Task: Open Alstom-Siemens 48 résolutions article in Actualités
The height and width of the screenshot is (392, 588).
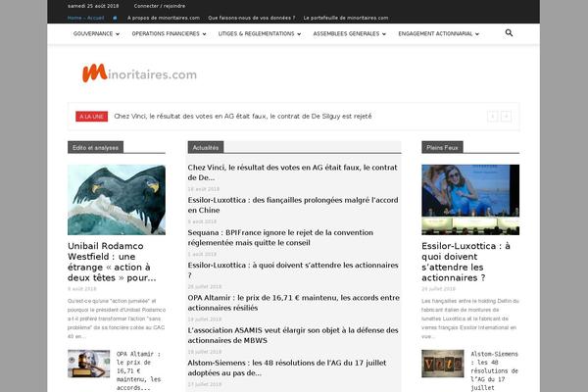Action: pos(287,368)
